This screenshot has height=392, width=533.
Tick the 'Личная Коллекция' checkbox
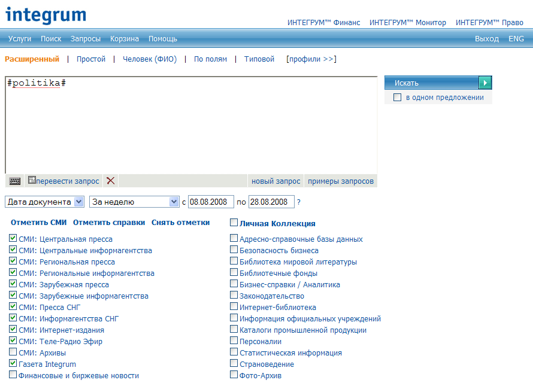point(234,223)
